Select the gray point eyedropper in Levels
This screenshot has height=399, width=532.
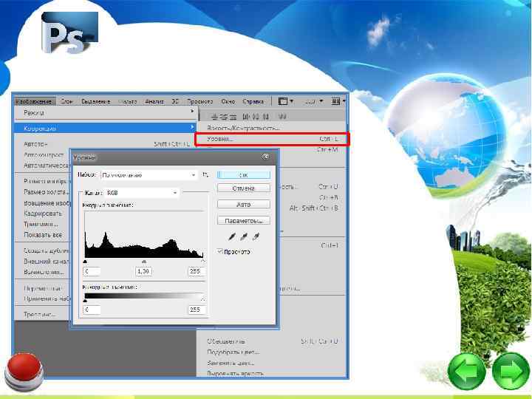(244, 236)
